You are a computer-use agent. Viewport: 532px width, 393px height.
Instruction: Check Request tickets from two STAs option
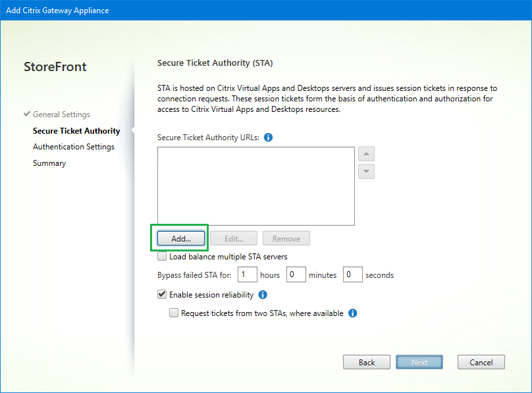click(x=174, y=313)
